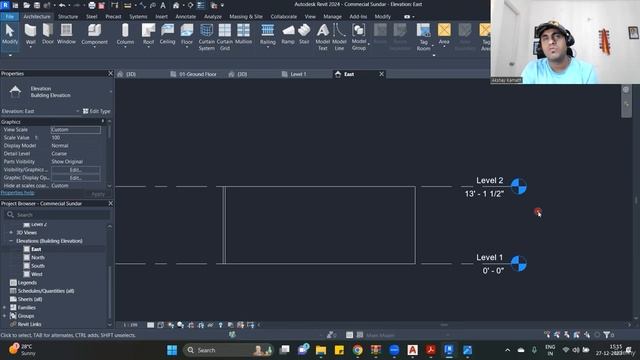Expand the 3D Views tree node

tap(11, 233)
